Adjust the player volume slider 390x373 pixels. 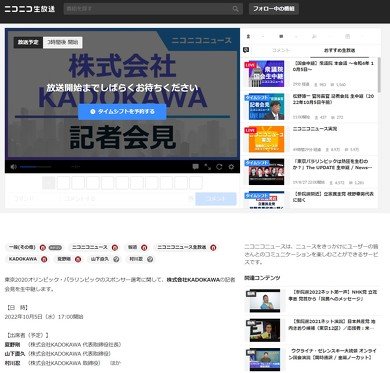(x=36, y=167)
